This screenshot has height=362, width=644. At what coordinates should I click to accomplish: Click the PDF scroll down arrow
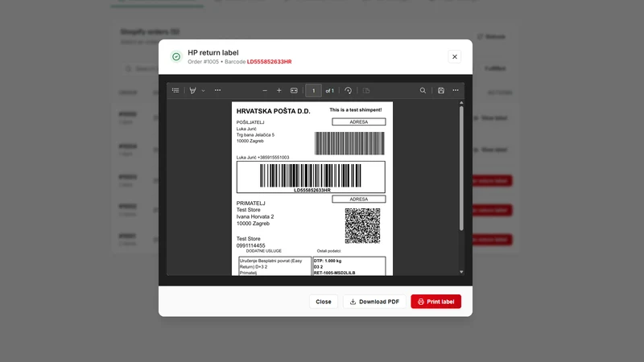tap(461, 272)
